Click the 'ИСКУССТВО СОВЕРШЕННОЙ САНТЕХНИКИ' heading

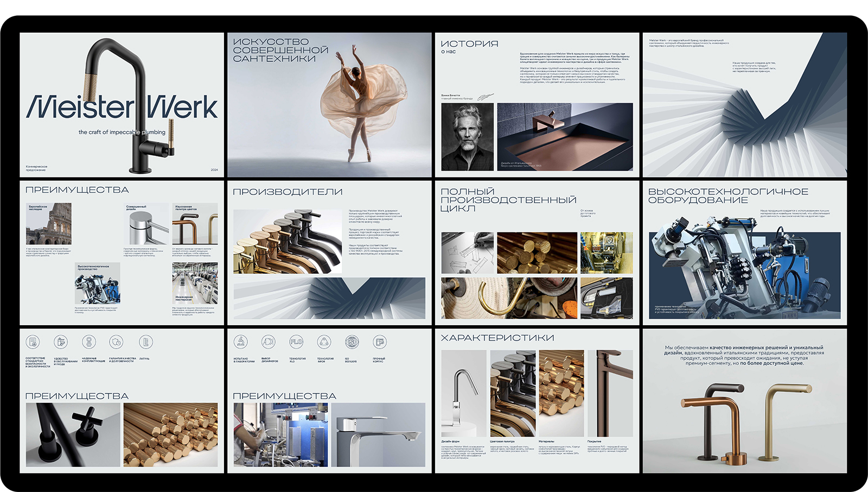(x=281, y=50)
